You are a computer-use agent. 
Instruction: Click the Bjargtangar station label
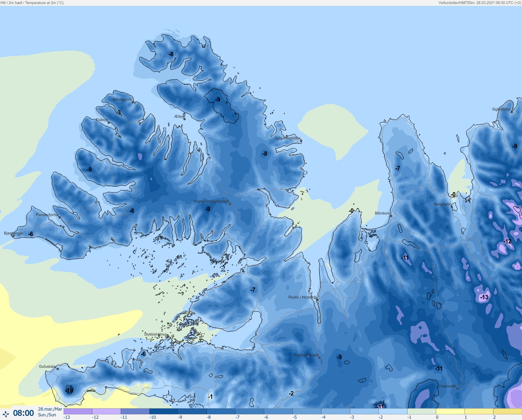(13, 233)
